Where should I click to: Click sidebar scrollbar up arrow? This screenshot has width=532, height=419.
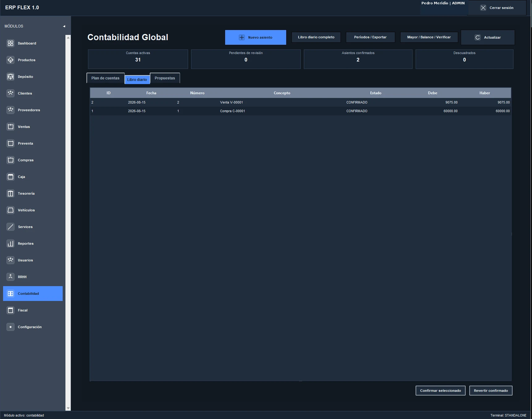pyautogui.click(x=68, y=37)
